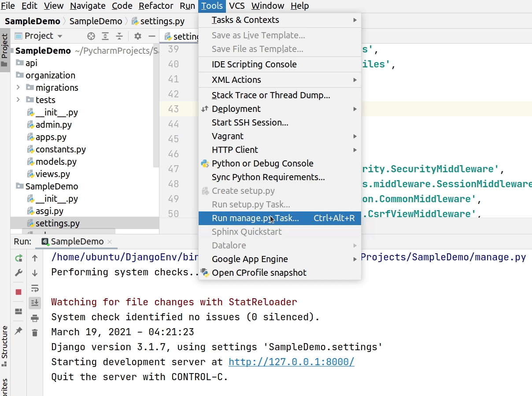This screenshot has height=396, width=532.
Task: Open run configuration settings wrench icon
Action: coord(18,272)
